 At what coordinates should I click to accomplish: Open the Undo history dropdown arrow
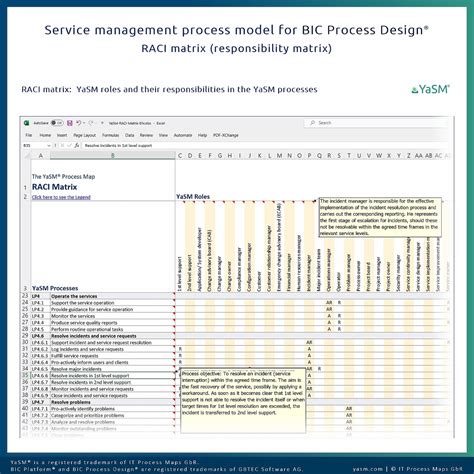tap(83, 123)
